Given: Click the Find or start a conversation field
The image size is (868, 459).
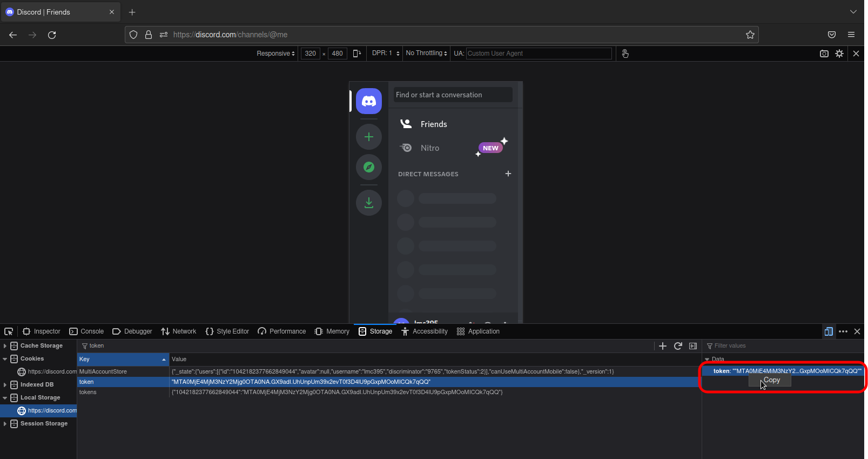Looking at the screenshot, I should (x=453, y=95).
